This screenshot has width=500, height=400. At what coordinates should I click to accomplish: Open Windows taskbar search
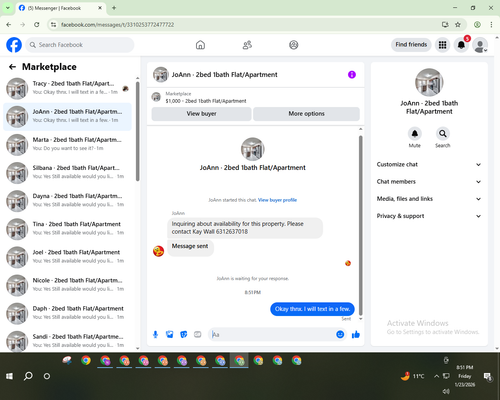click(28, 376)
